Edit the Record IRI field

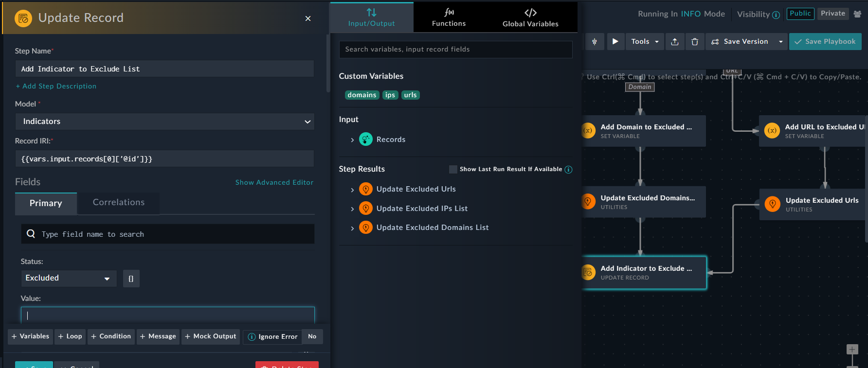point(164,159)
